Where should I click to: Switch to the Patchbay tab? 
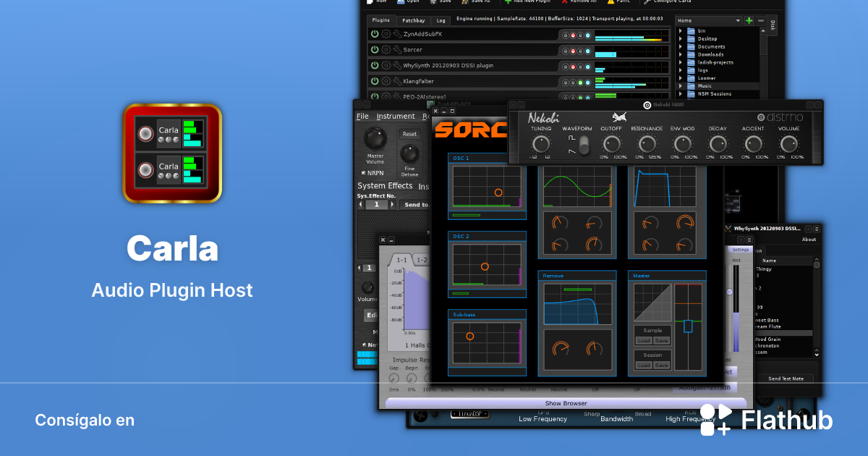pyautogui.click(x=414, y=21)
